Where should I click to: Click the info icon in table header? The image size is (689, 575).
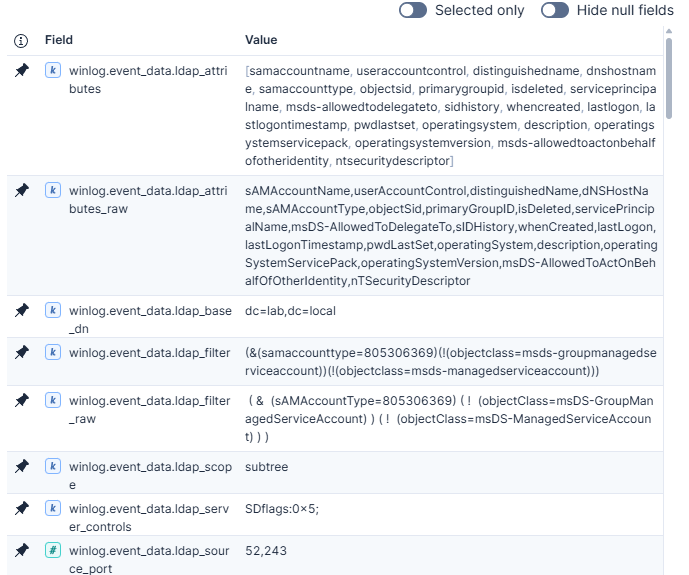(21, 40)
